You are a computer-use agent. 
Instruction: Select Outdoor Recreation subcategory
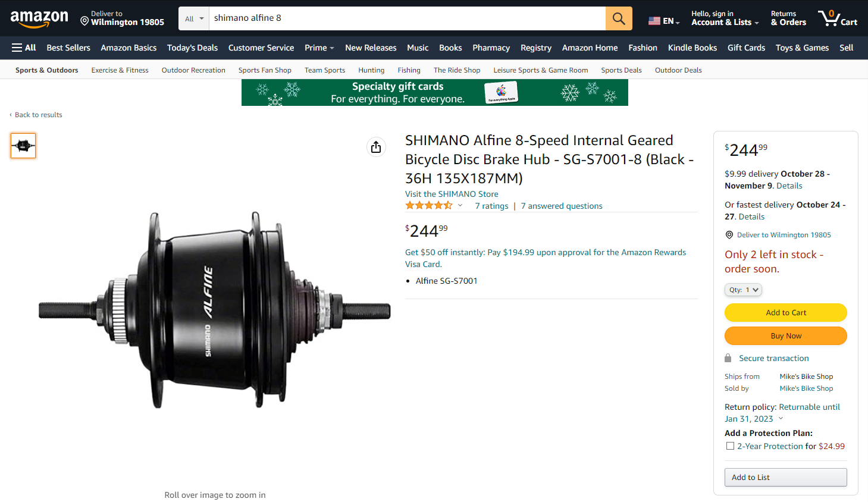(x=193, y=70)
